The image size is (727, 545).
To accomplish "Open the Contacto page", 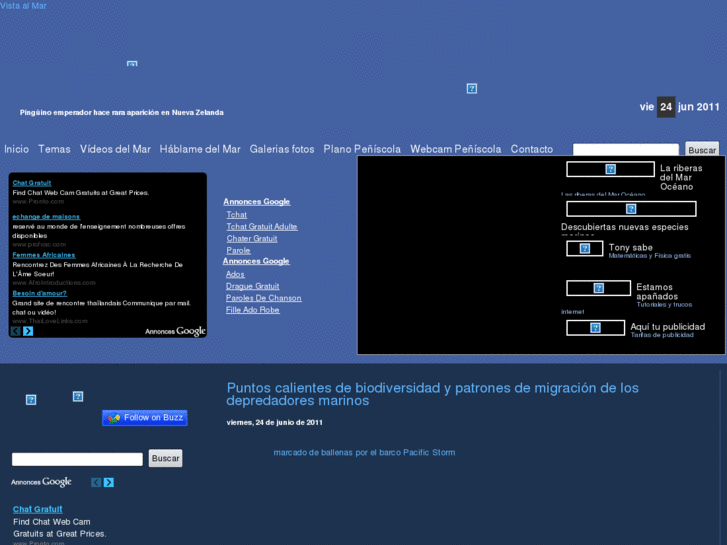I will pyautogui.click(x=532, y=149).
